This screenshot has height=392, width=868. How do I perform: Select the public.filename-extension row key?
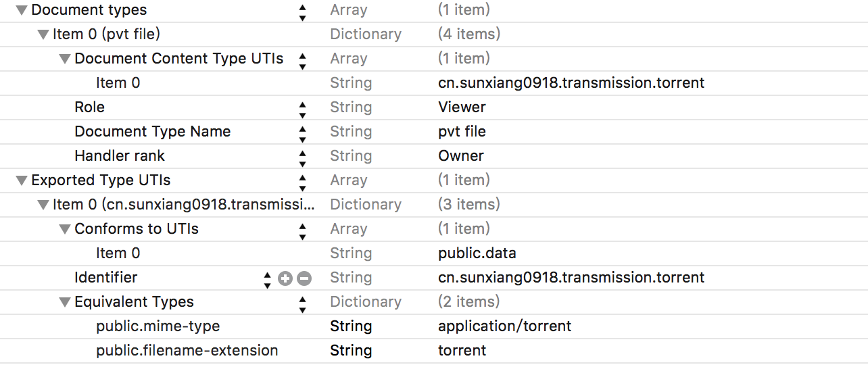[x=187, y=351]
